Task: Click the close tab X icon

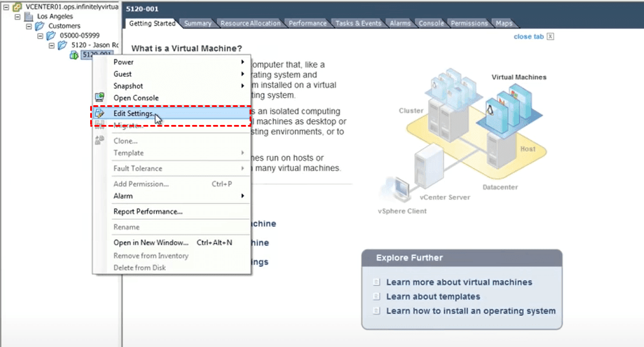Action: pyautogui.click(x=550, y=37)
